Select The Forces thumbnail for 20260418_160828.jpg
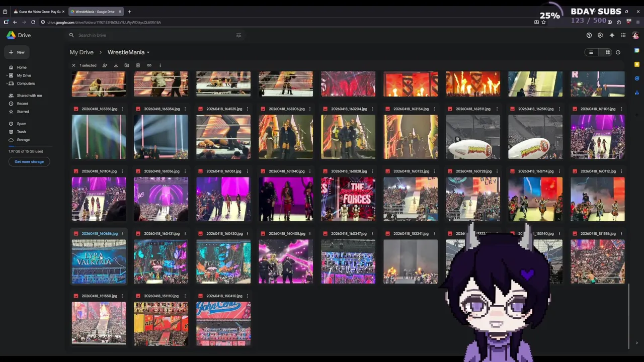 (348, 199)
